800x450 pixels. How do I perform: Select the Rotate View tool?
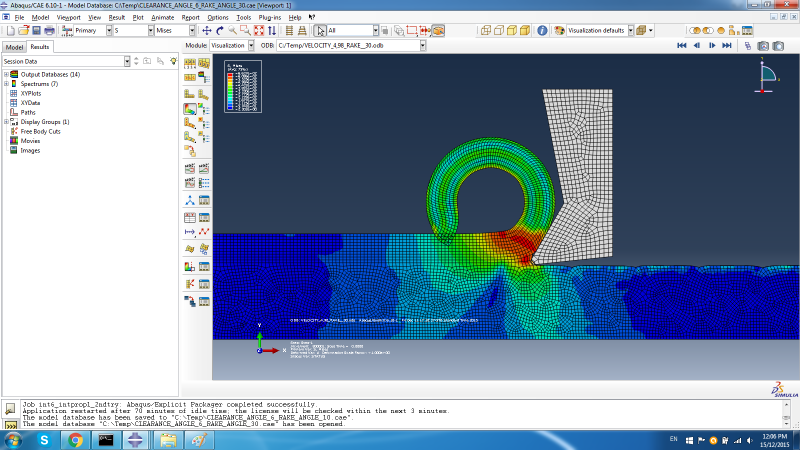tap(220, 31)
